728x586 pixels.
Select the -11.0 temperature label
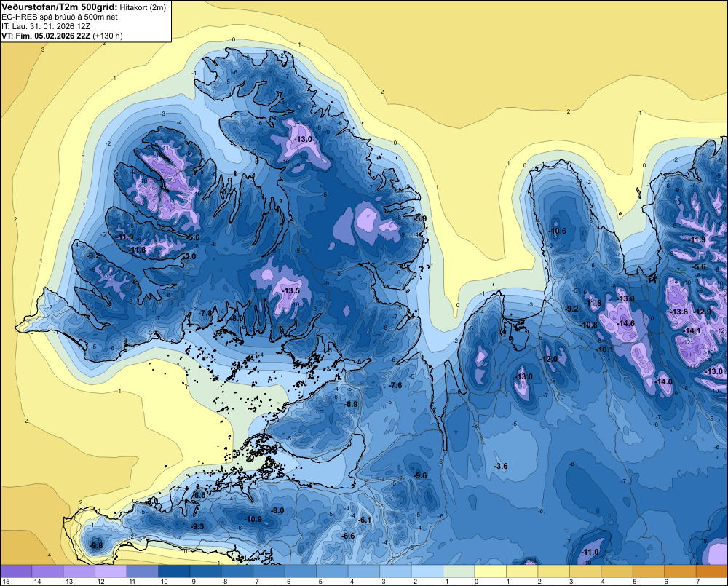point(590,552)
